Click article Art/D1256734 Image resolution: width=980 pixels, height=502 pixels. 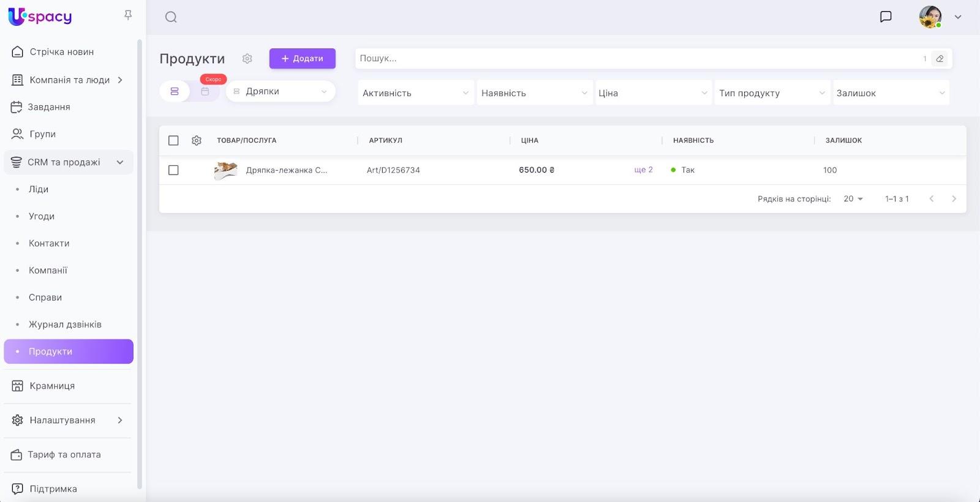click(x=393, y=170)
